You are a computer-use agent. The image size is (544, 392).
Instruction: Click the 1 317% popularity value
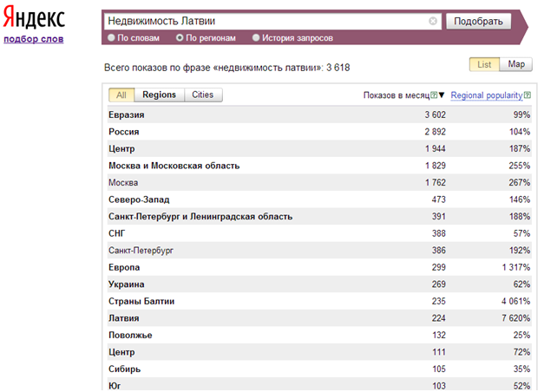click(516, 267)
